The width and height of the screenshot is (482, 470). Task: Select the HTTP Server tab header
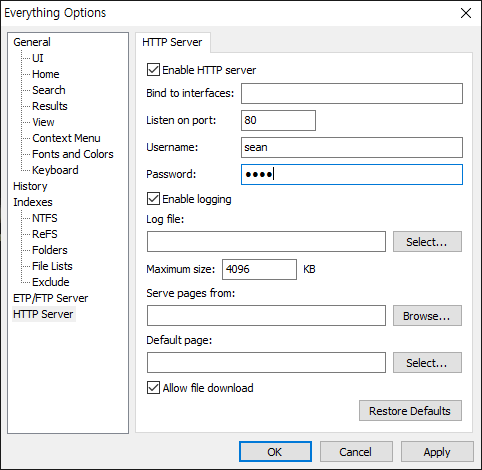click(172, 42)
